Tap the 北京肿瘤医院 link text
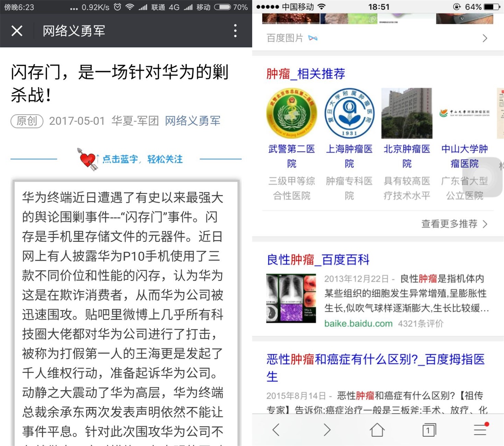 pos(407,156)
